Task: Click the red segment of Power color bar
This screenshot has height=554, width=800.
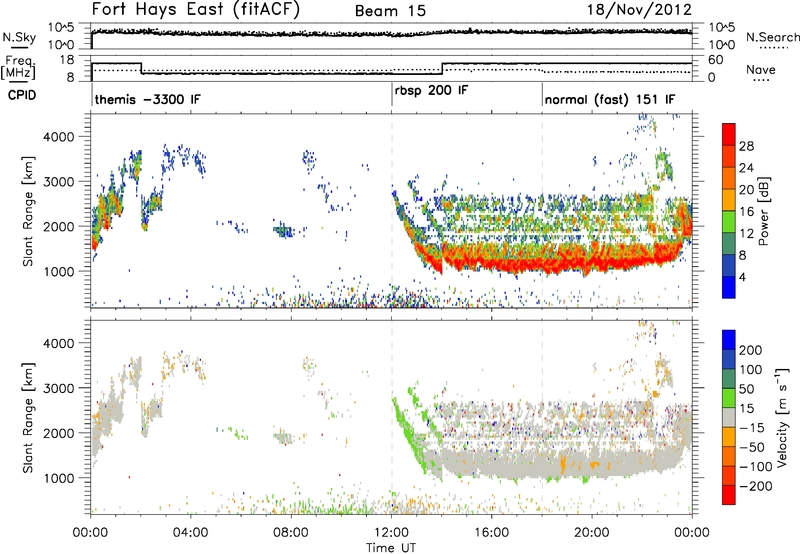Action: point(729,134)
